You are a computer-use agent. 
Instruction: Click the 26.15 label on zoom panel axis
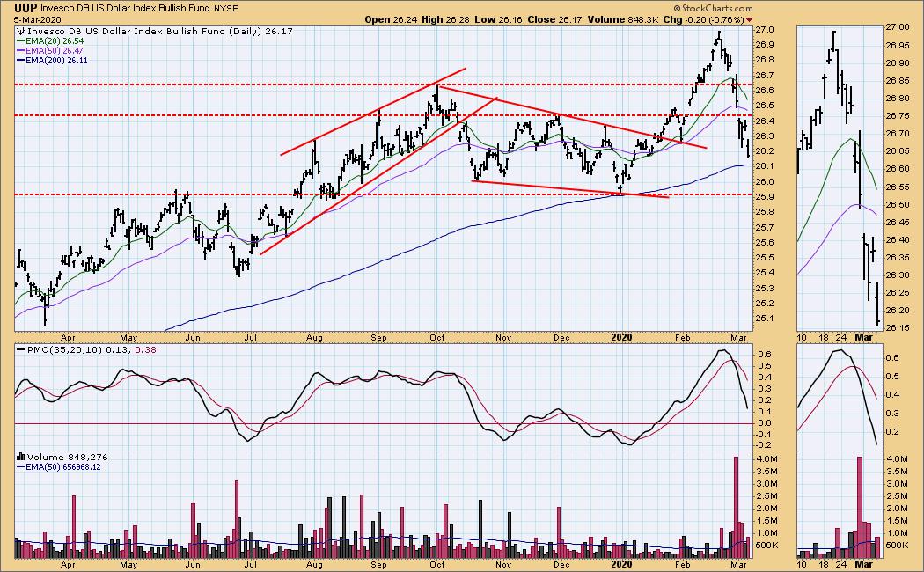tap(897, 328)
